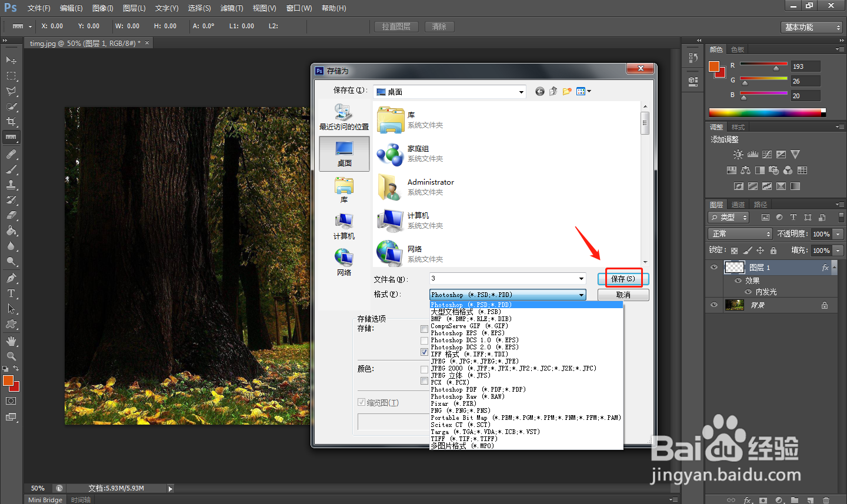Open 最近访问的位置 in places sidebar
Image resolution: width=847 pixels, height=504 pixels.
click(x=344, y=118)
